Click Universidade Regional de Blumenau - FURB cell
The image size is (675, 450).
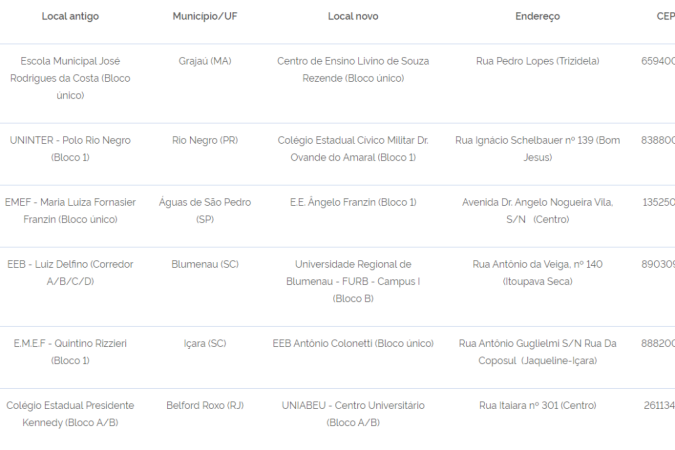point(353,281)
